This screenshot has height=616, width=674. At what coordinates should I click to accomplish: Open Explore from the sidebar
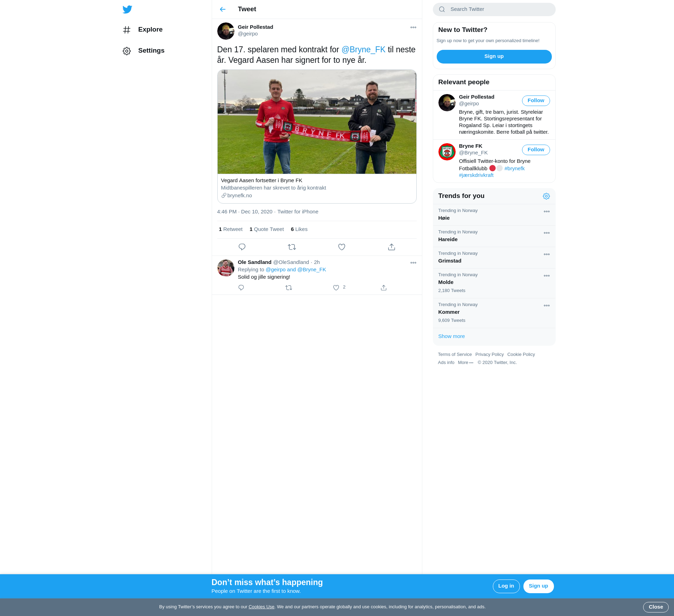point(143,29)
